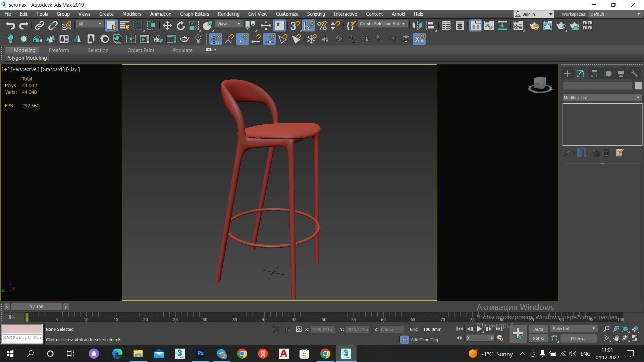The image size is (644, 362).
Task: Activate the Select Object tool
Action: click(111, 26)
